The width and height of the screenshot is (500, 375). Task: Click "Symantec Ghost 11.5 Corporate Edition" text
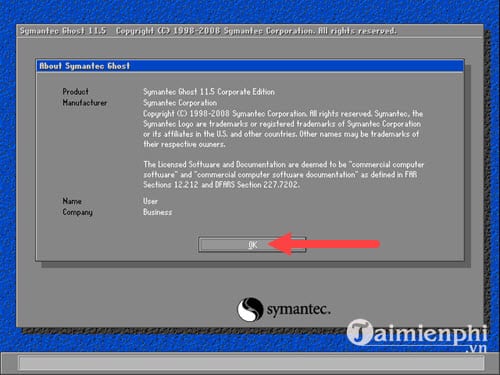tap(209, 92)
